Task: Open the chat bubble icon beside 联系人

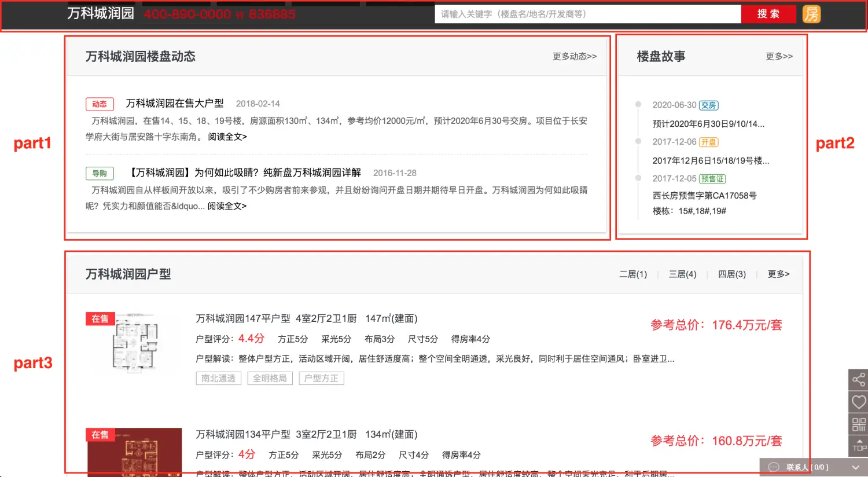Action: pos(774,467)
